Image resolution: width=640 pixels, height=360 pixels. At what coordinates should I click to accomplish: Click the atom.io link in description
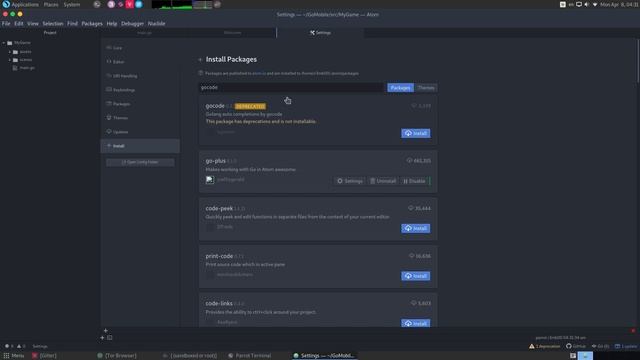coord(259,73)
